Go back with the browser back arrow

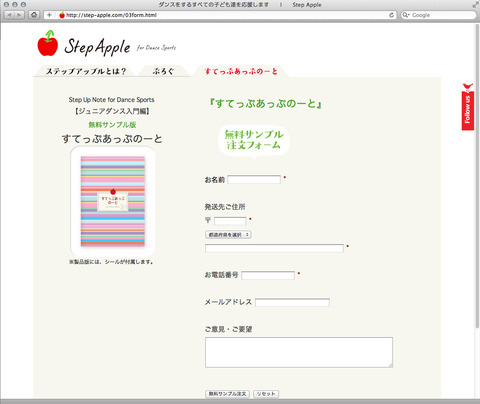click(x=9, y=15)
